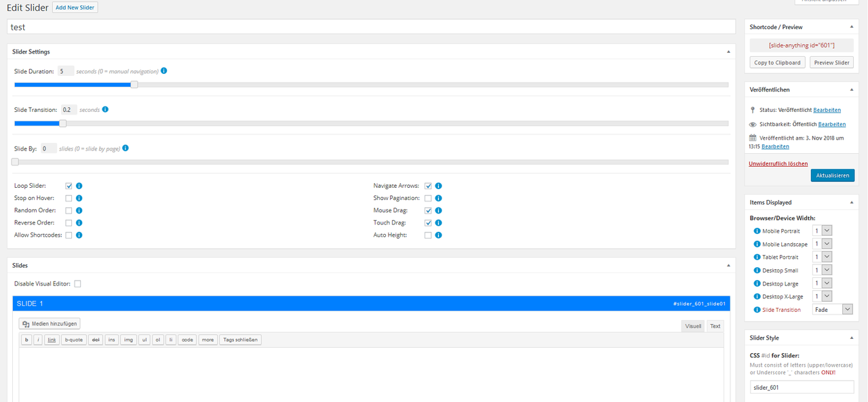Uncheck the Loop Slider checkbox
The height and width of the screenshot is (402, 868).
[68, 186]
